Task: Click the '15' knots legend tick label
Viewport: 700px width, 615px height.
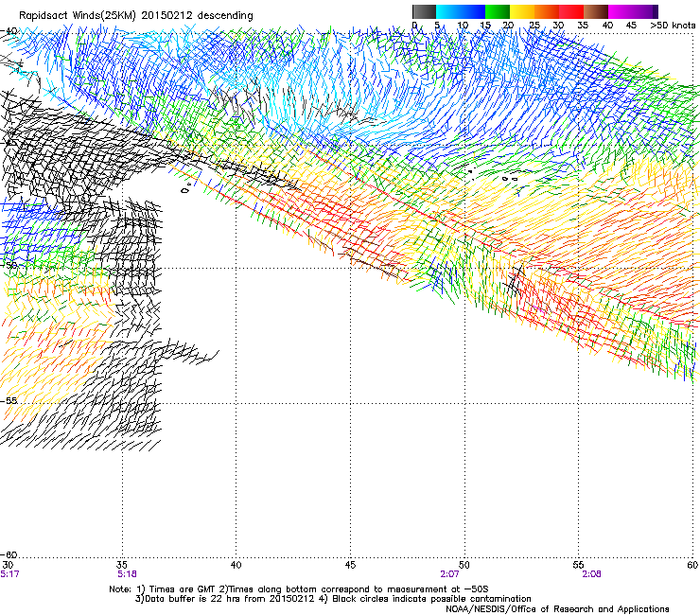Action: 485,25
